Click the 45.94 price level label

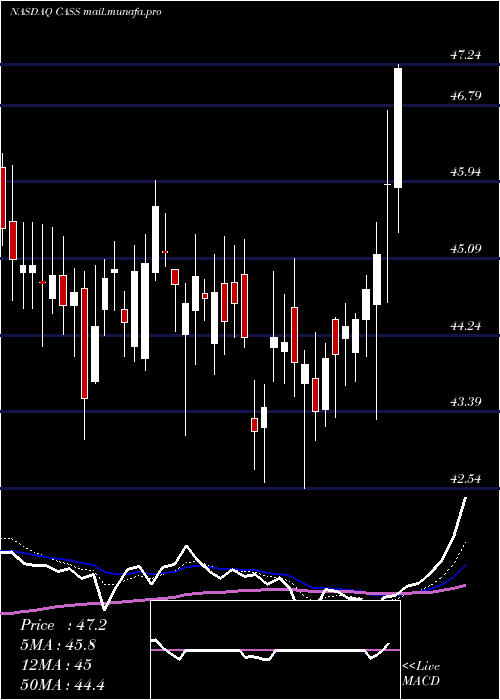point(466,171)
